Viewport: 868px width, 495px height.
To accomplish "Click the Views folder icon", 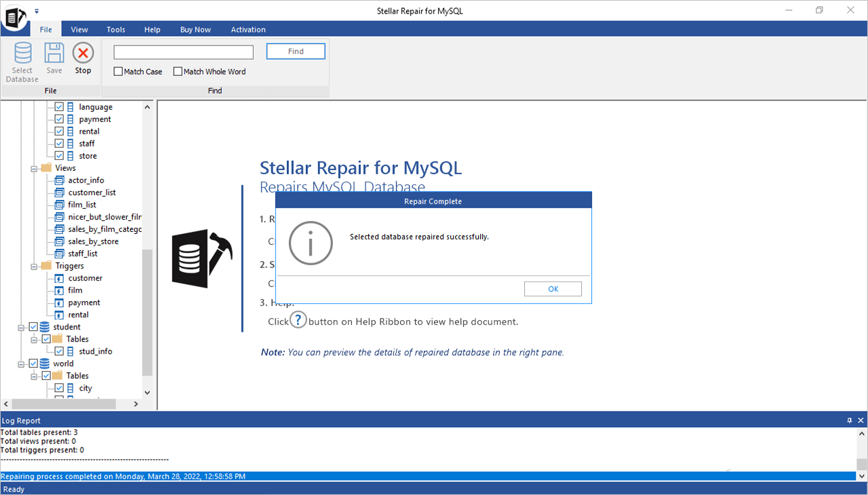I will (46, 168).
